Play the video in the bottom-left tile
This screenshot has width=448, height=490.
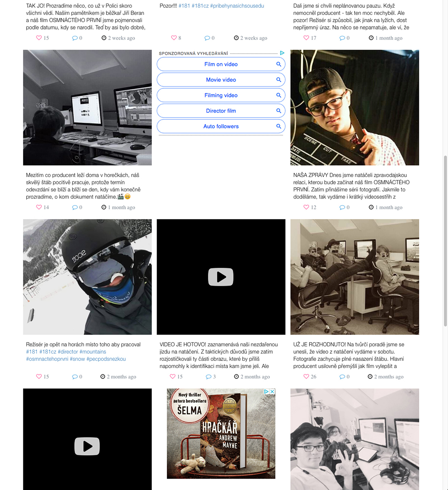pyautogui.click(x=87, y=446)
